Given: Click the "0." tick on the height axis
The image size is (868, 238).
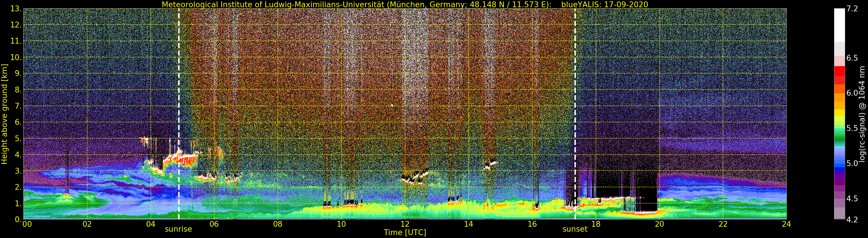Looking at the screenshot, I should pos(18,220).
